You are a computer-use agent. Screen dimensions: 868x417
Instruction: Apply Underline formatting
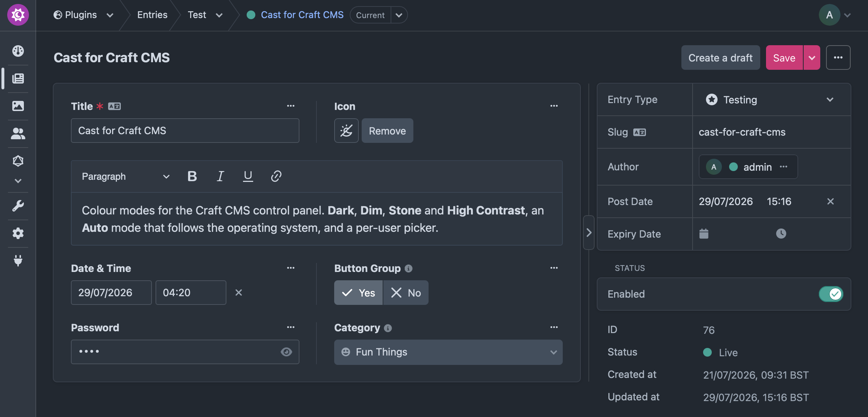[x=248, y=176]
